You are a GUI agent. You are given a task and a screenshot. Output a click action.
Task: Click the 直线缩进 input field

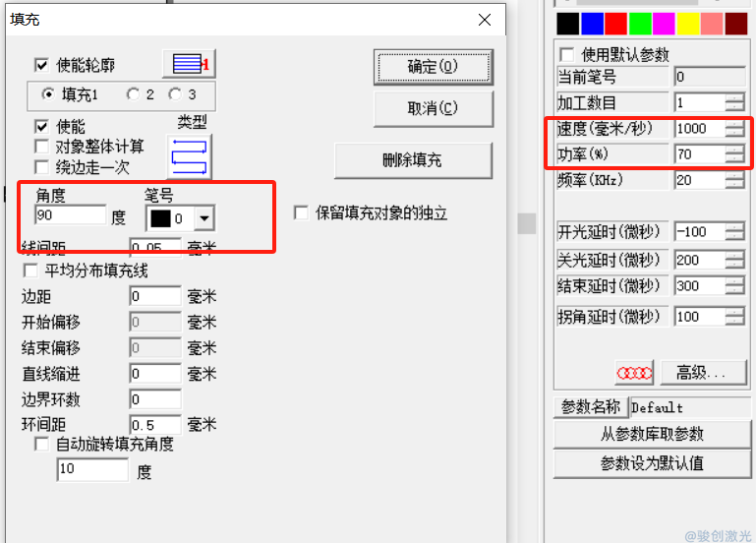[x=155, y=373]
